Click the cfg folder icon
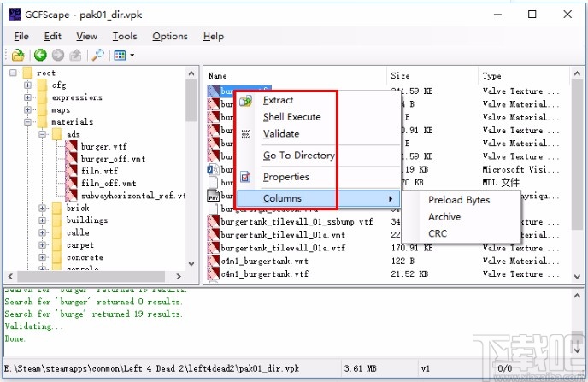 pos(43,85)
